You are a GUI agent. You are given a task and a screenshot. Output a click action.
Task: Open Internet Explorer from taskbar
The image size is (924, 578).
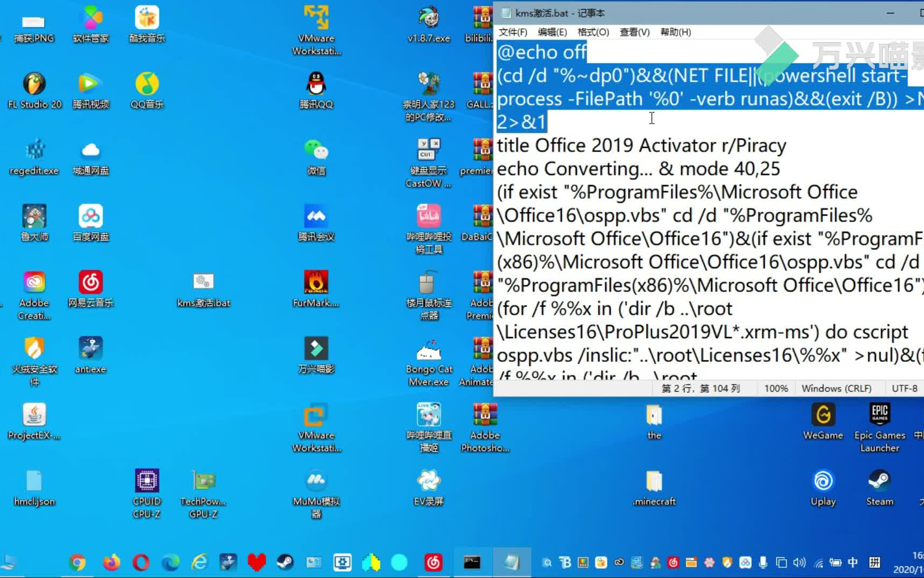pyautogui.click(x=199, y=562)
